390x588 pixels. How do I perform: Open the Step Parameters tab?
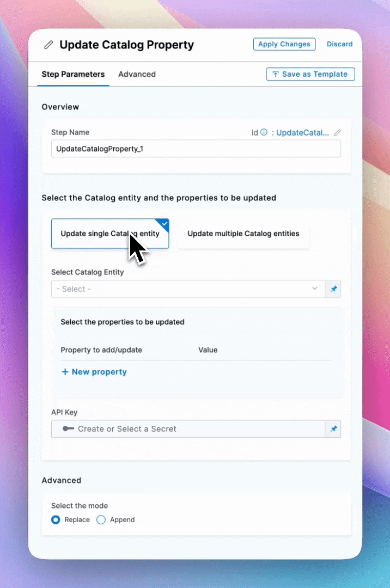73,75
